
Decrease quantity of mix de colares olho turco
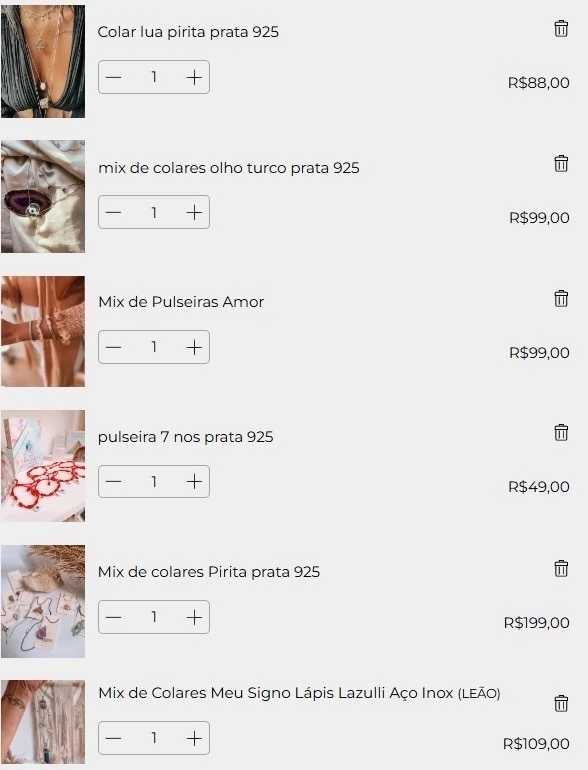pyautogui.click(x=113, y=212)
